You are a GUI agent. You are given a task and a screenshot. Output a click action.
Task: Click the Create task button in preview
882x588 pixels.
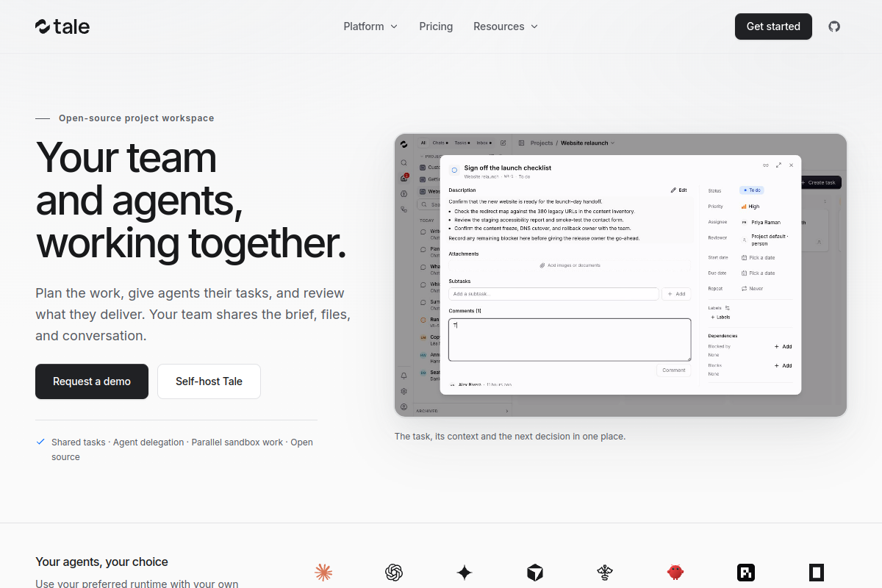pos(820,182)
